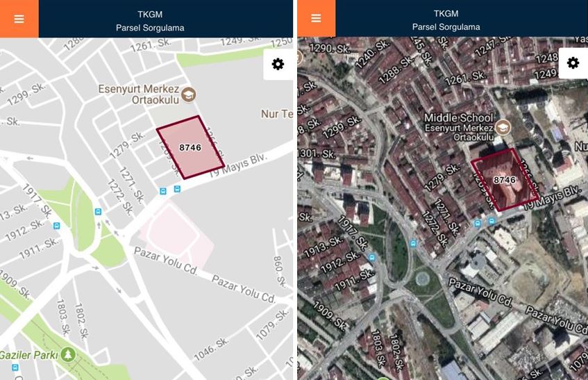Click bus stop icon near 1272. Sk. left map
Screen dimensions: 588x380
tap(99, 212)
